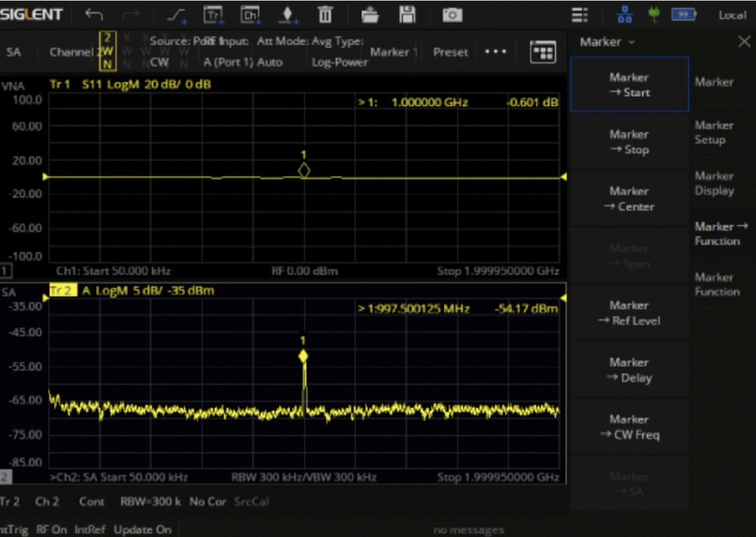Click the Preset button
This screenshot has height=537, width=756.
coord(451,52)
